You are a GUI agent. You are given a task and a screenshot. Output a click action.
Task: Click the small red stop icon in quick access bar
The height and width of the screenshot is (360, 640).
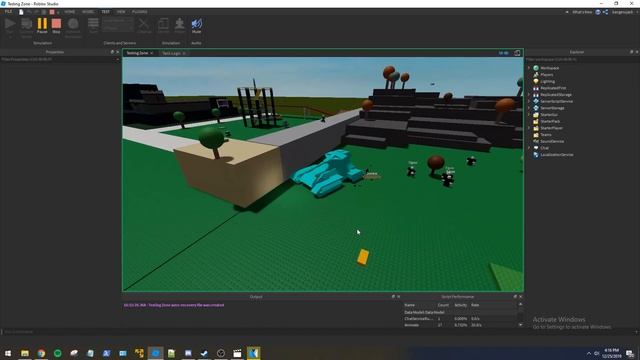click(52, 12)
